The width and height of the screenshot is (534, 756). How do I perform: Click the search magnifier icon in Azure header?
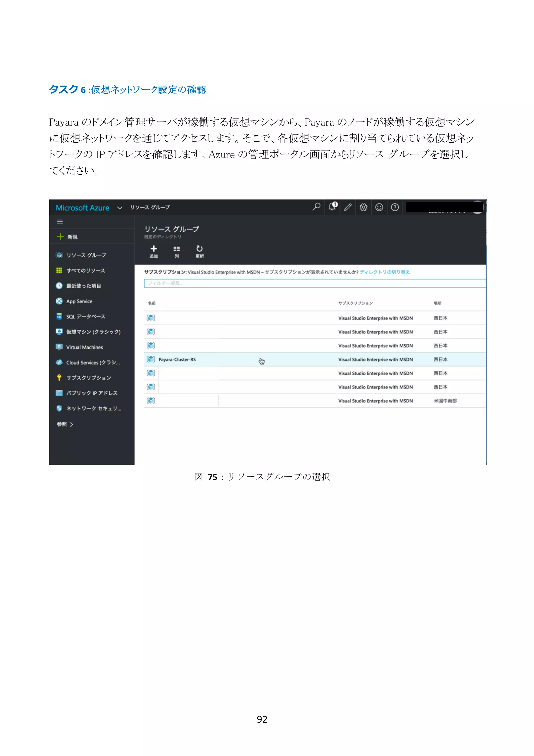pos(316,207)
